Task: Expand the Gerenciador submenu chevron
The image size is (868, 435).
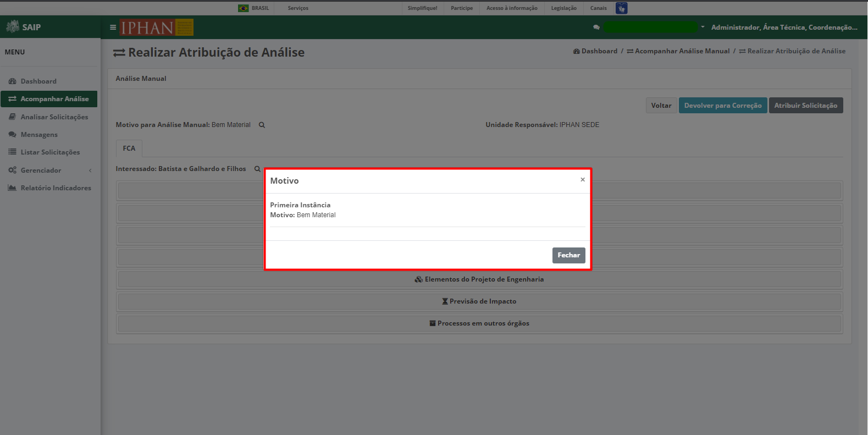Action: tap(90, 170)
